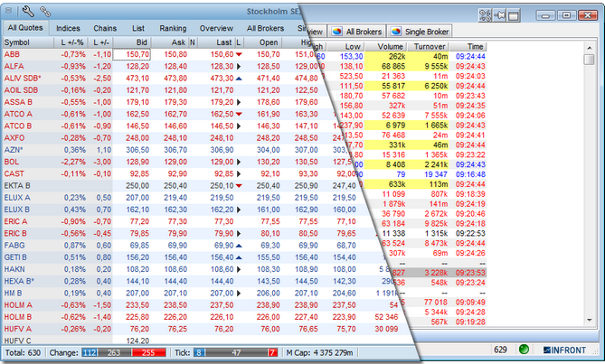Click the red down tick next to ABB last

pyautogui.click(x=239, y=54)
